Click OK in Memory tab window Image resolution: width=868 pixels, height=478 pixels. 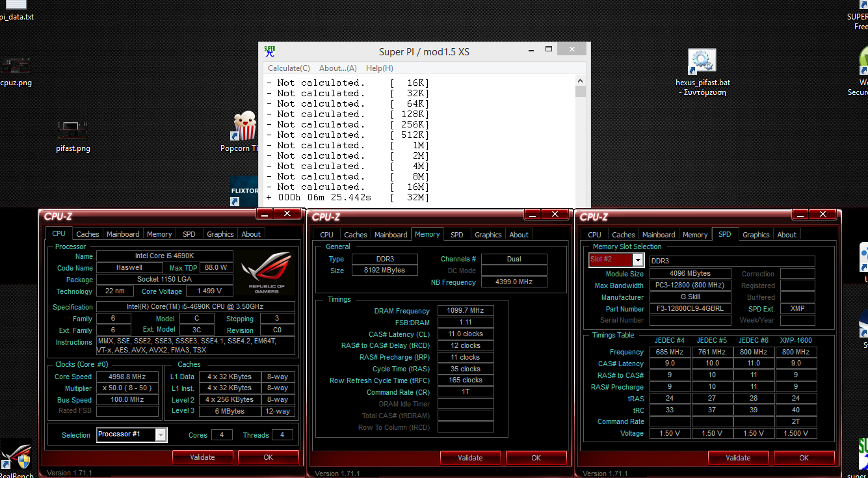(536, 458)
